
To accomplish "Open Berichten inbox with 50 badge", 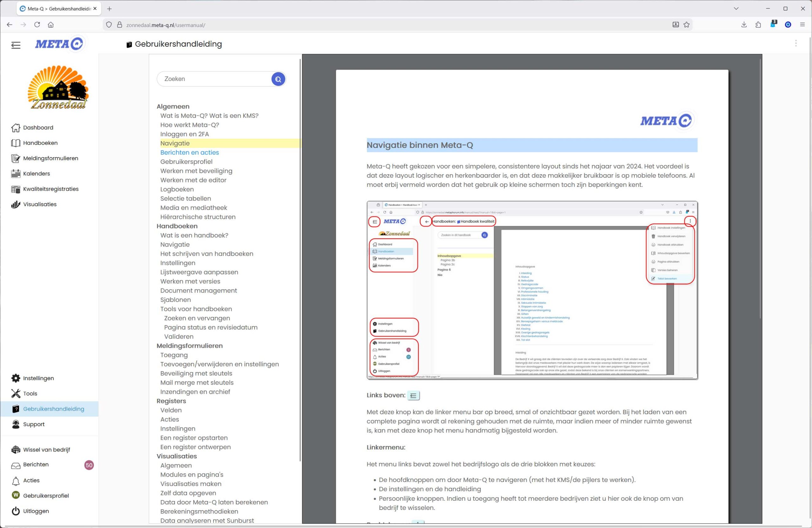I will coord(36,465).
